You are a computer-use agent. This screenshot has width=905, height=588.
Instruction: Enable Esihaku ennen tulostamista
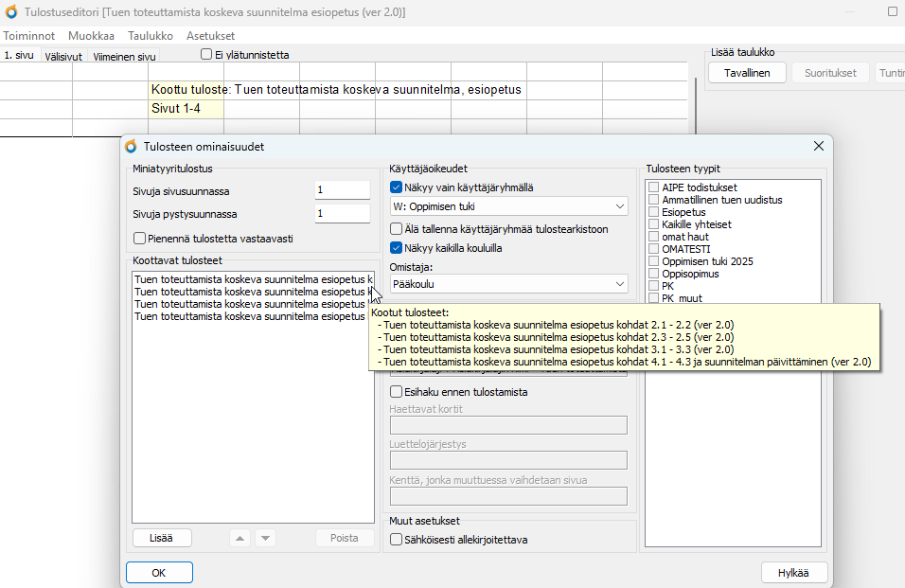pos(396,391)
